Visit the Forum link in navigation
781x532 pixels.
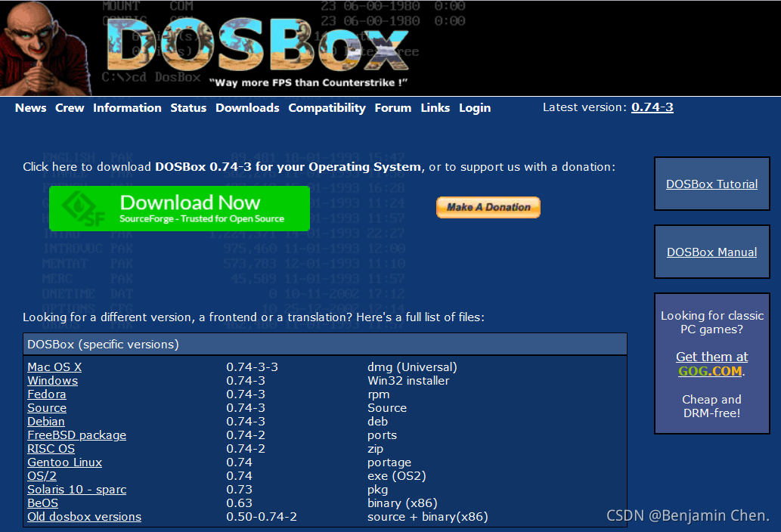pyautogui.click(x=393, y=108)
